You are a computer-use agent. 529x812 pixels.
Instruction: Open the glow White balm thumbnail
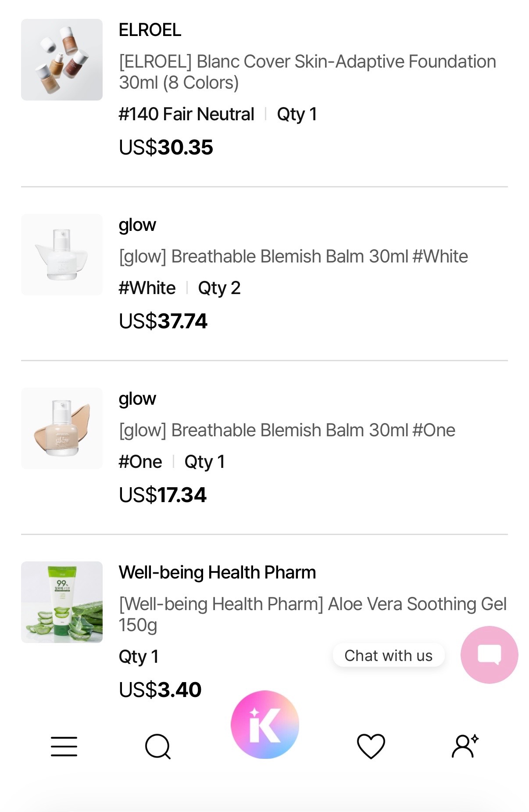coord(62,255)
